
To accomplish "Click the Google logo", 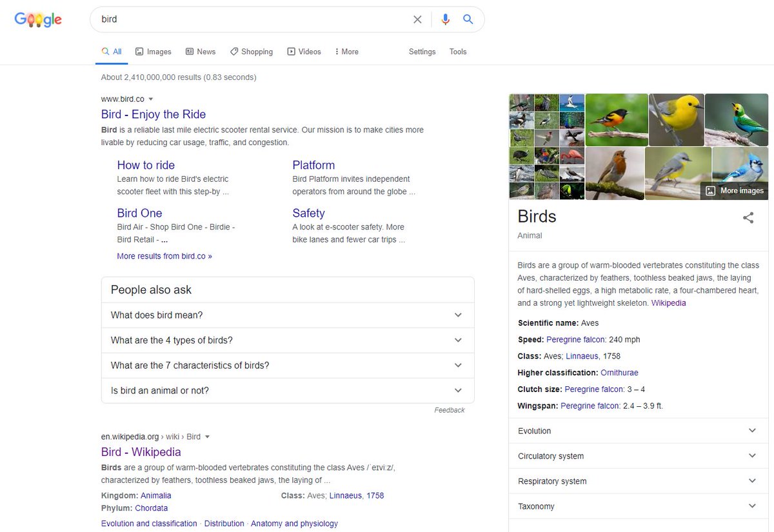I will point(38,19).
